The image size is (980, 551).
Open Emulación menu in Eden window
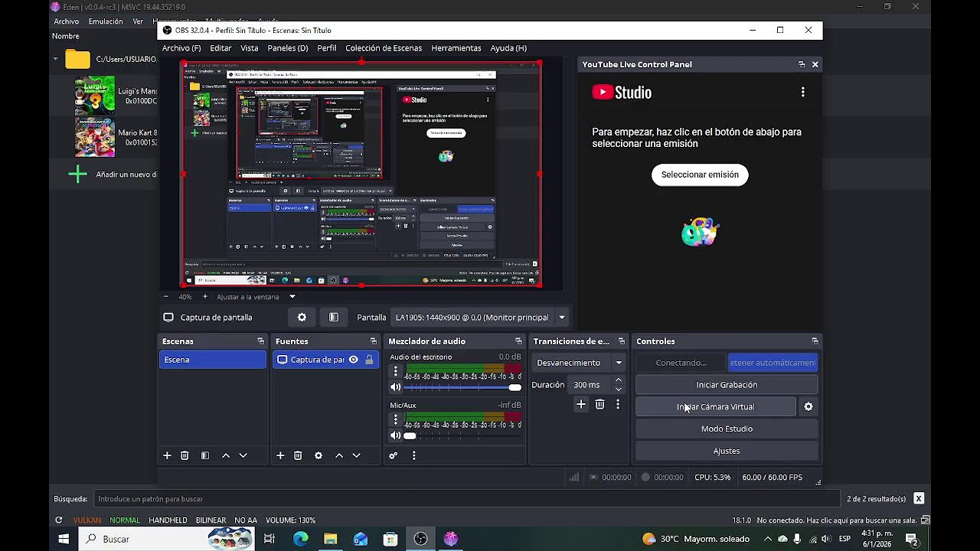(106, 21)
